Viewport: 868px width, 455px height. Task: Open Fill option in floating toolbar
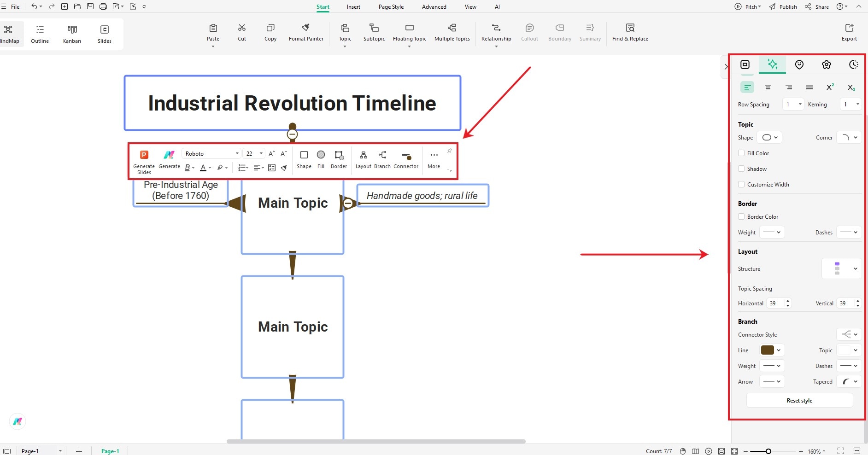(x=321, y=159)
